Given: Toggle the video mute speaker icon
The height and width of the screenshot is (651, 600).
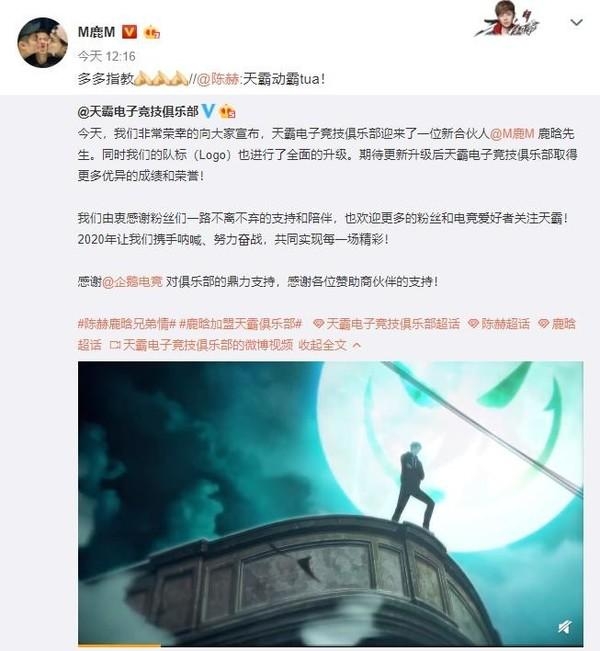Looking at the screenshot, I should pyautogui.click(x=564, y=627).
